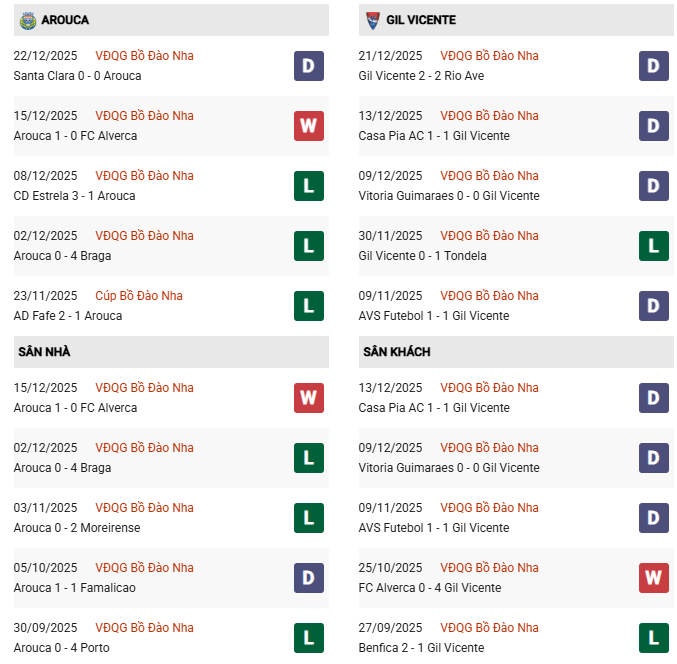Click the red W badge for FC Alverca vs Gil Vicente

tap(653, 578)
